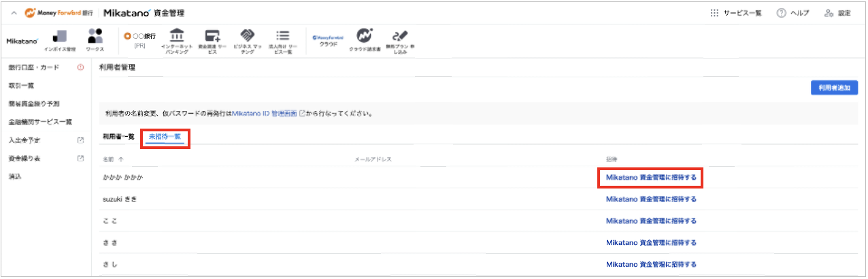
Task: Select the name ここ in the list
Action: 111,221
